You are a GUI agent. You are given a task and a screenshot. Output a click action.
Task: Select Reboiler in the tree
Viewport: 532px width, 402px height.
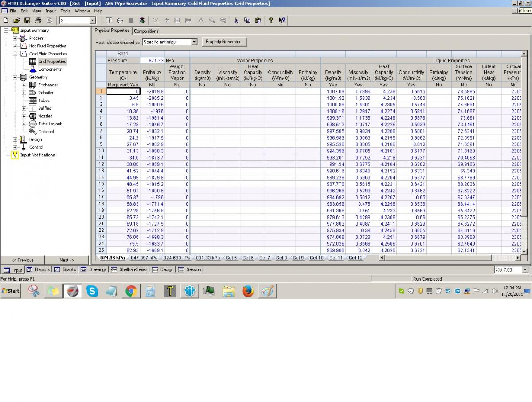(x=46, y=93)
